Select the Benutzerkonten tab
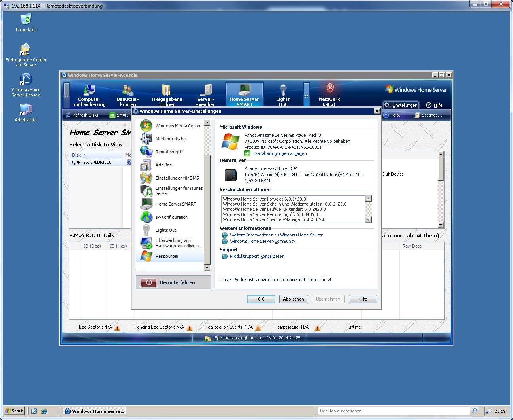This screenshot has width=513, height=420. pos(128,95)
